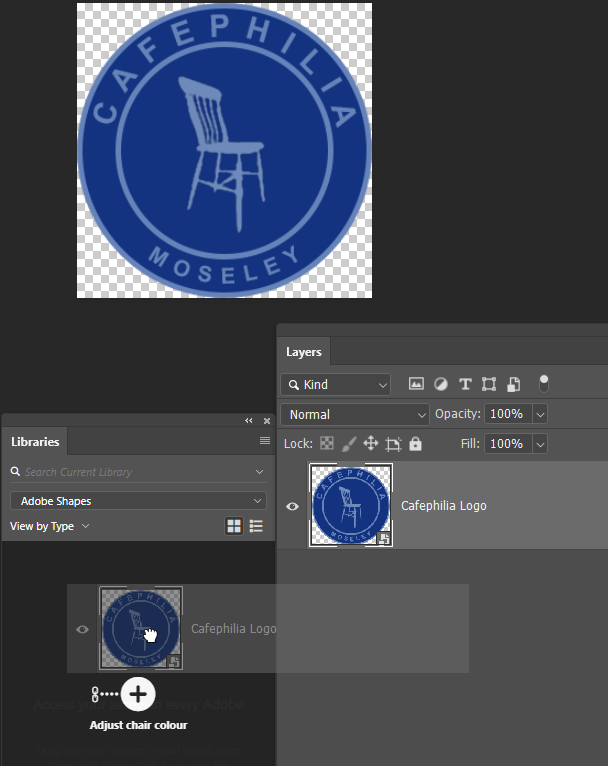The image size is (608, 766).
Task: Close the Libraries panel
Action: tap(267, 421)
